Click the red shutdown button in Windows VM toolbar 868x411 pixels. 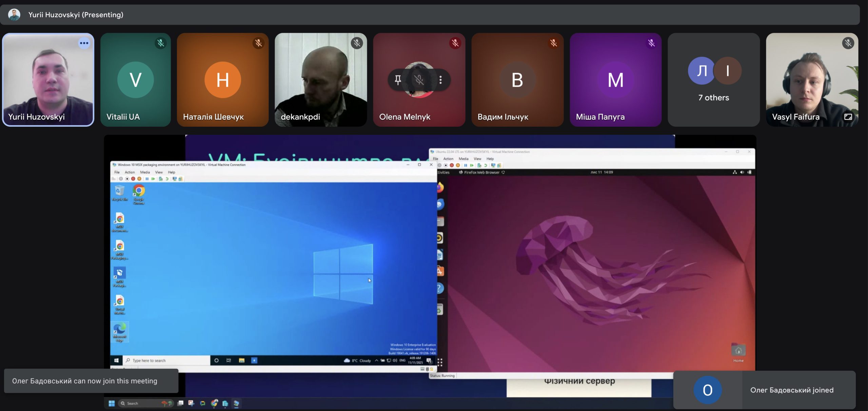[x=133, y=179]
